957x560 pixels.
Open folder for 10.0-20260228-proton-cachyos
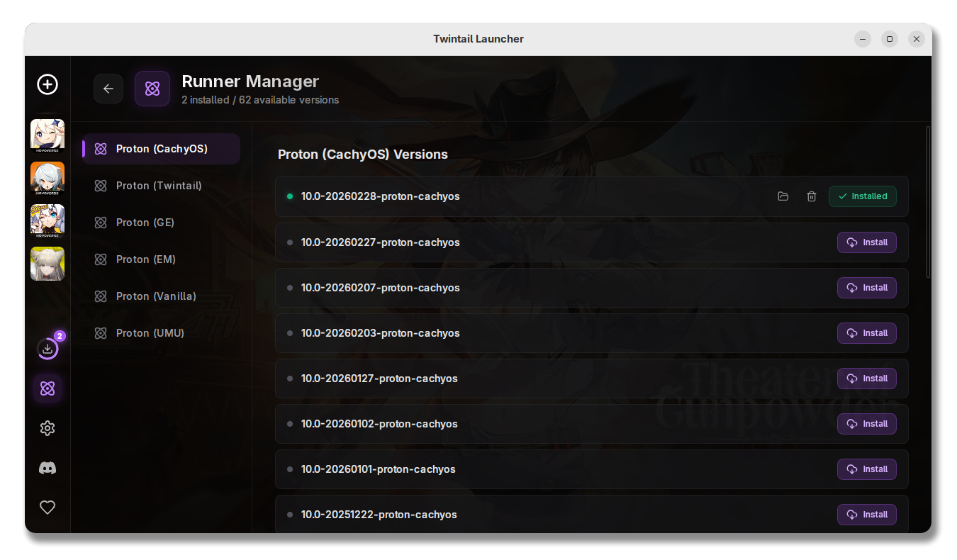tap(783, 196)
